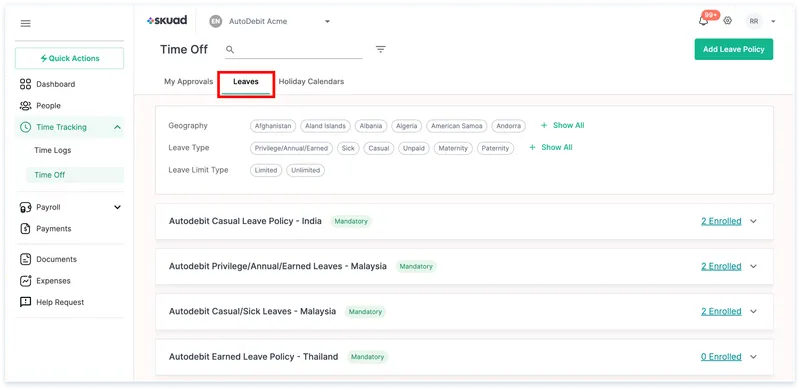The height and width of the screenshot is (390, 800).
Task: Switch to the Leaves tab
Action: point(246,82)
